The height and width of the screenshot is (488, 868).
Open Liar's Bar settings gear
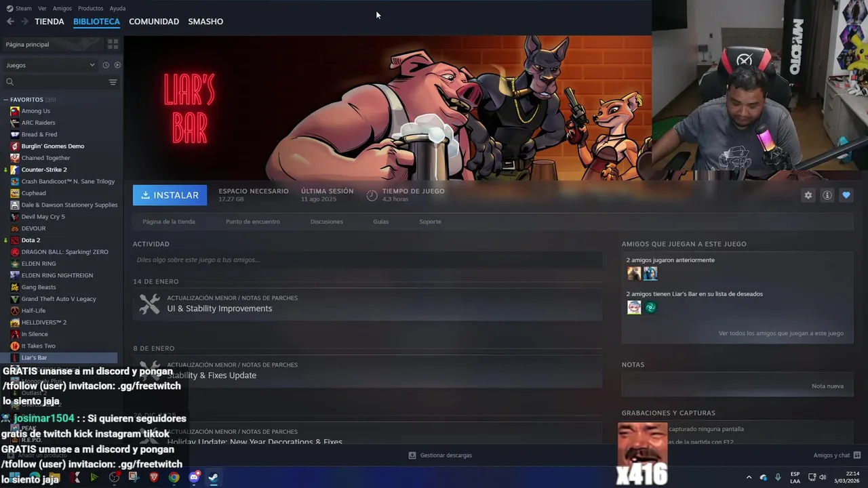(808, 195)
